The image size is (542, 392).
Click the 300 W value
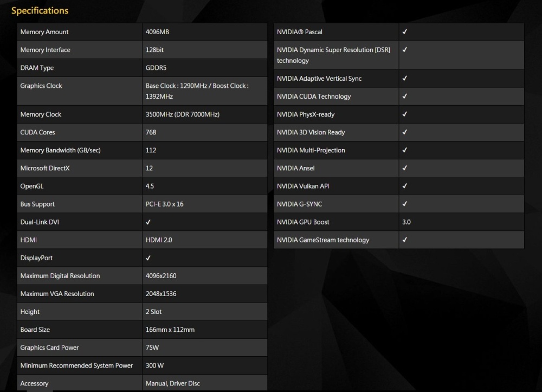tap(154, 366)
